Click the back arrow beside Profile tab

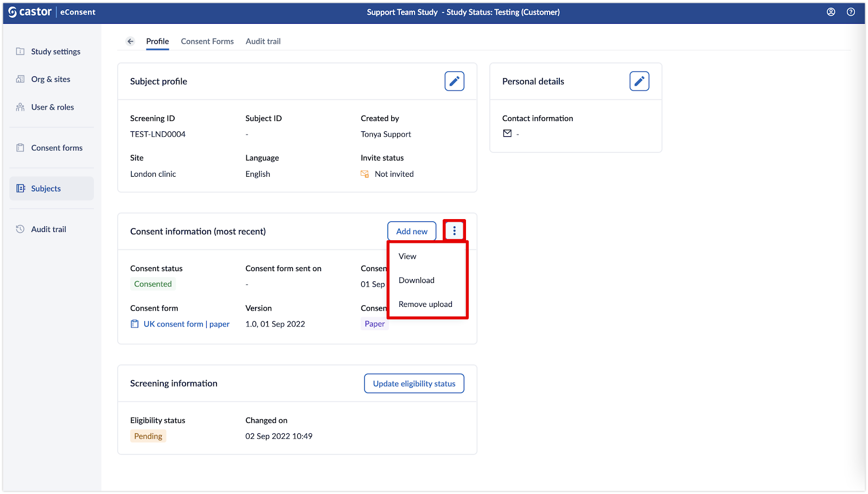tap(130, 41)
